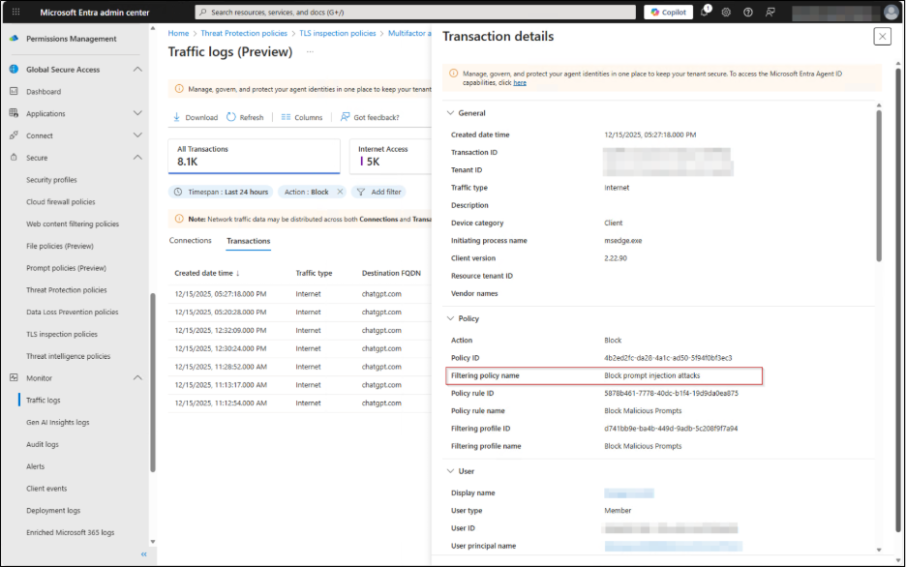This screenshot has width=906, height=567.
Task: Collapse the sidebar with double-chevron icon
Action: pos(144,554)
